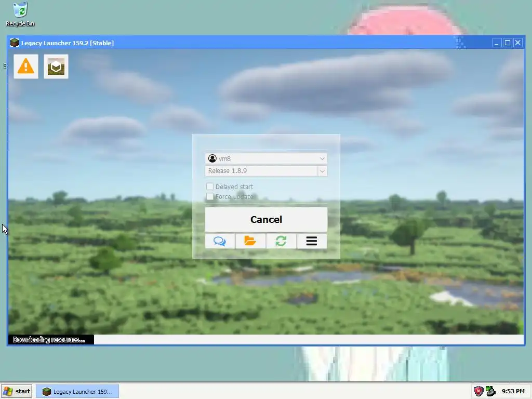532x399 pixels.
Task: Minimize the Legacy Launcher window
Action: tap(497, 43)
